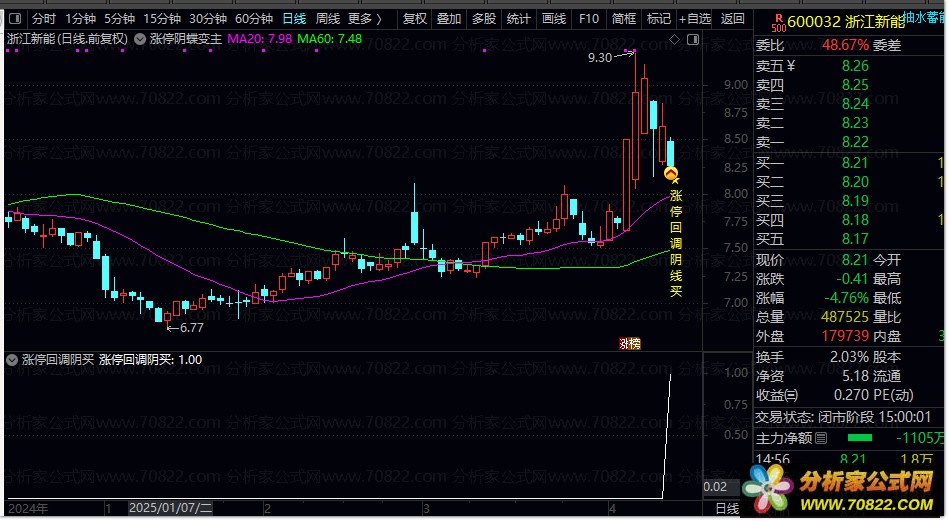The height and width of the screenshot is (521, 950).
Task: Select the 60分钟 chart period
Action: pyautogui.click(x=254, y=19)
